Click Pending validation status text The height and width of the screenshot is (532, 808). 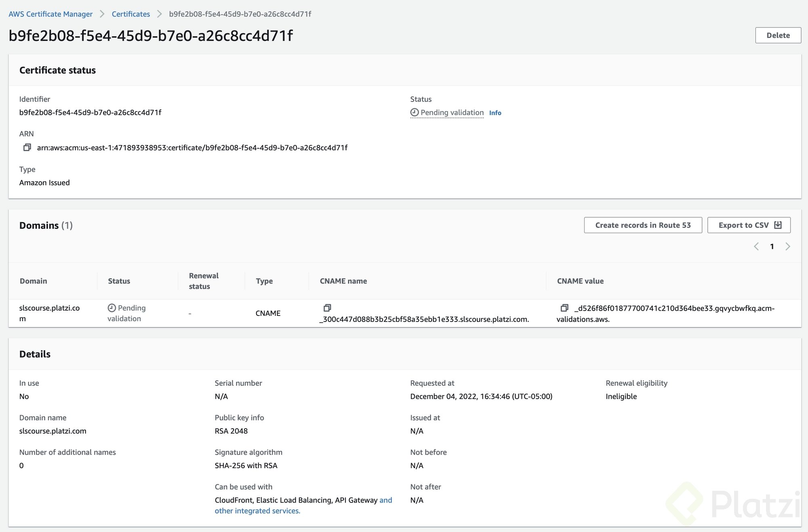click(x=452, y=112)
